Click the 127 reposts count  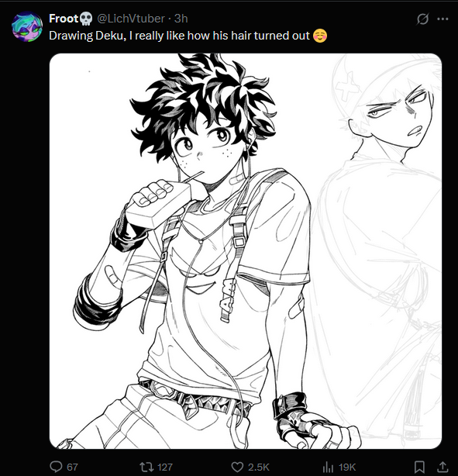[x=165, y=467]
